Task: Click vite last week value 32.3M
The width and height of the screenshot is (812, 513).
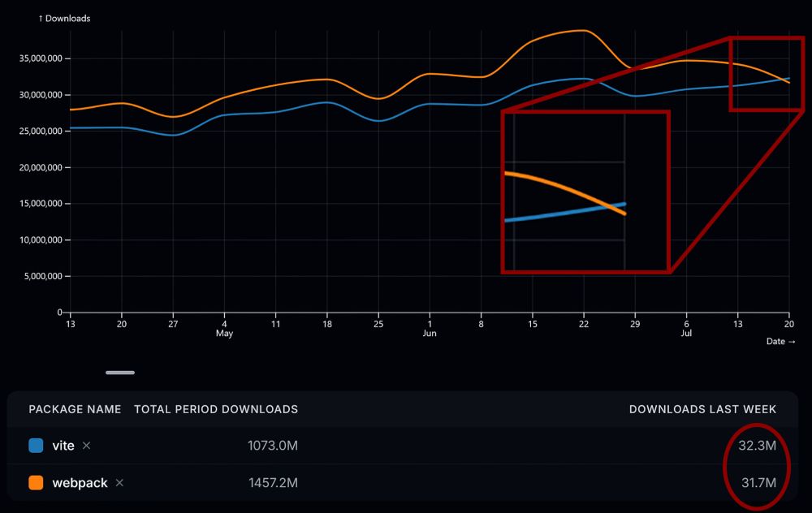Action: click(757, 446)
